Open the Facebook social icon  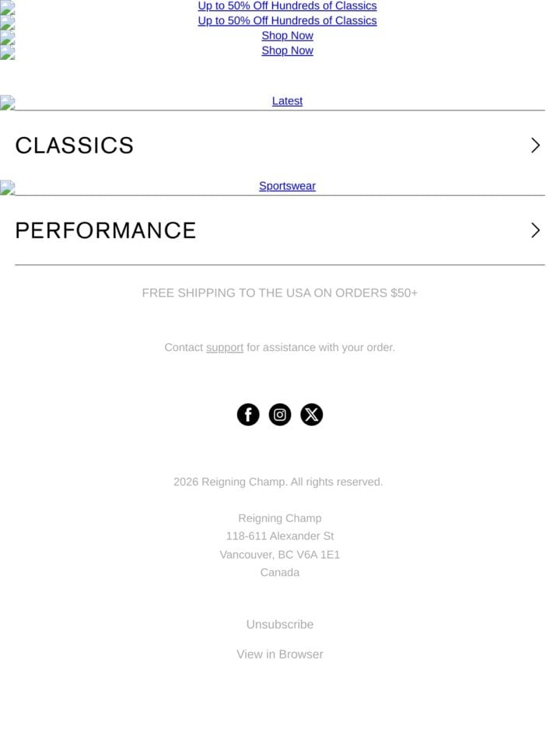(x=248, y=415)
